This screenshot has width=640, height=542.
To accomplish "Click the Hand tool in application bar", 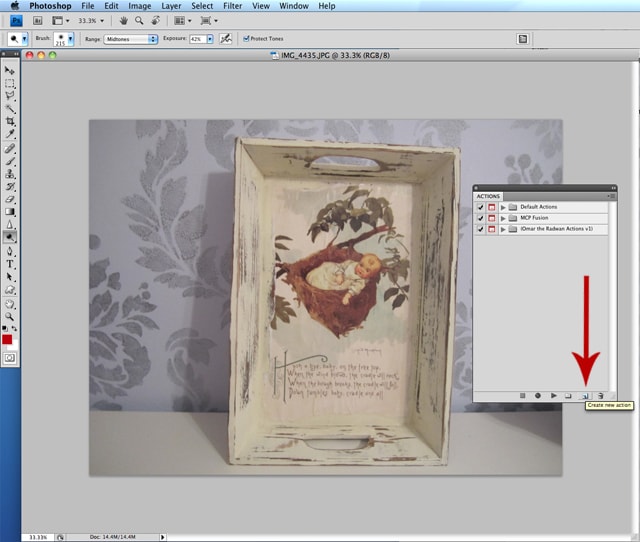I will 123,20.
